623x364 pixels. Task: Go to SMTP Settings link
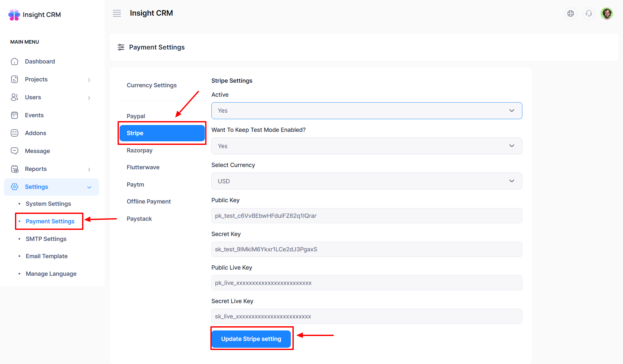[x=46, y=239]
